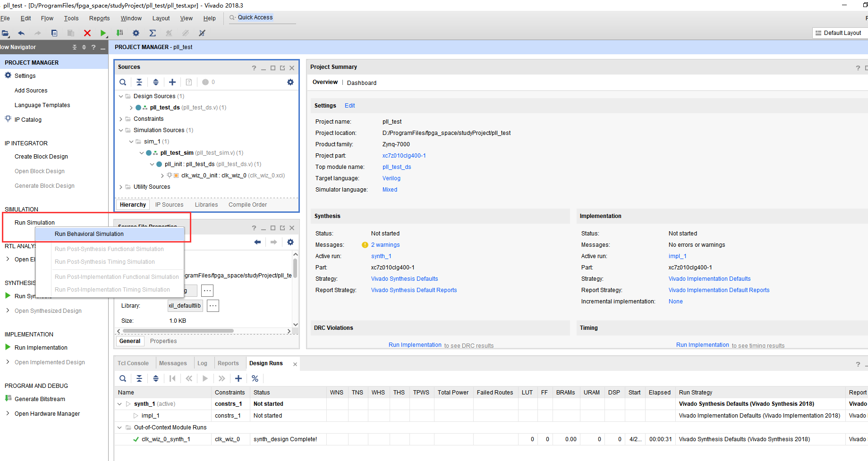Click the Quick Access search field
The height and width of the screenshot is (461, 868).
(263, 18)
